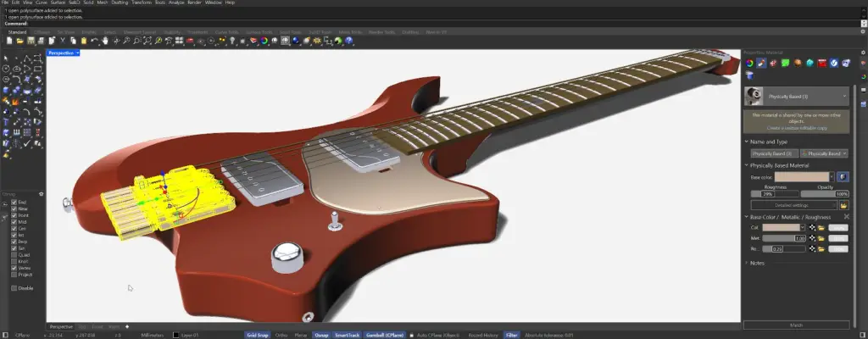Enable the Knot osnap checkbox
The width and height of the screenshot is (868, 339).
[x=14, y=261]
